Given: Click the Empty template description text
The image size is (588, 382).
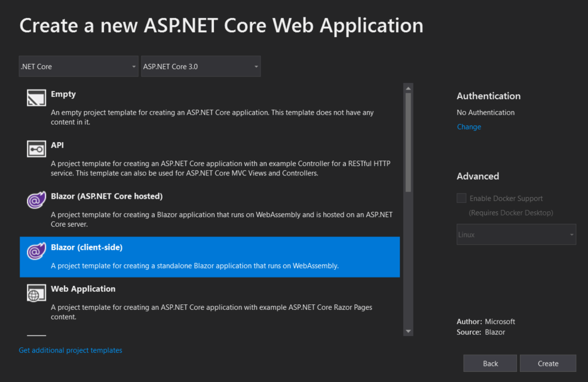Looking at the screenshot, I should click(212, 117).
